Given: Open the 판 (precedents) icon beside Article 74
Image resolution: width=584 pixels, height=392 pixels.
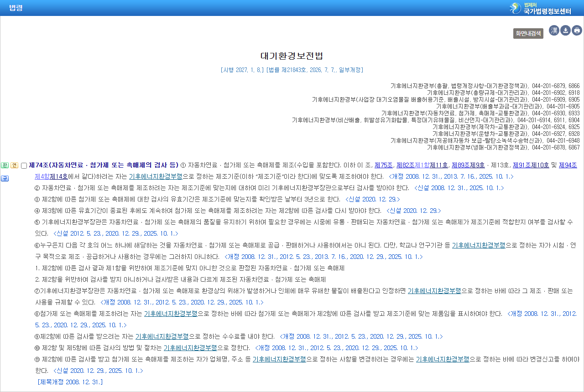Looking at the screenshot, I should pyautogui.click(x=5, y=165).
